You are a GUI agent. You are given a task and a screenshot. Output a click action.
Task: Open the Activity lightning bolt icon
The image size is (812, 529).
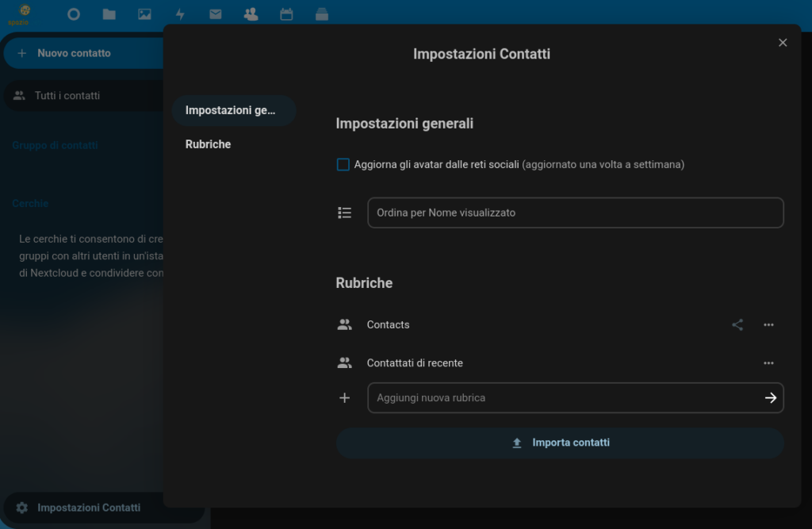(x=180, y=14)
